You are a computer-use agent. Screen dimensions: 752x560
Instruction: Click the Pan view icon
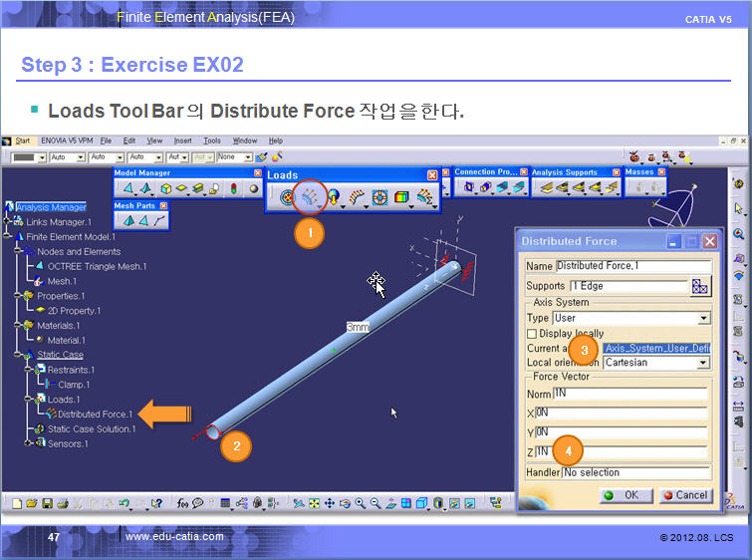coord(328,503)
